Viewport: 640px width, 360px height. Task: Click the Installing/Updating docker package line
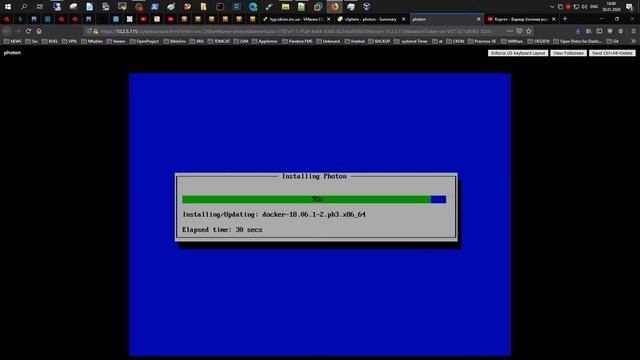(274, 214)
